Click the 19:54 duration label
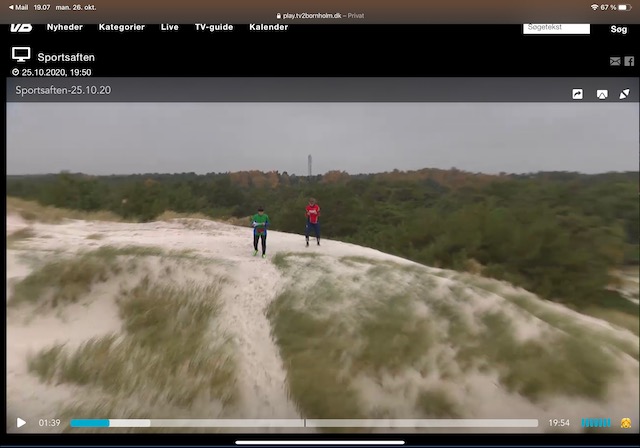The height and width of the screenshot is (448, 640). (x=559, y=423)
